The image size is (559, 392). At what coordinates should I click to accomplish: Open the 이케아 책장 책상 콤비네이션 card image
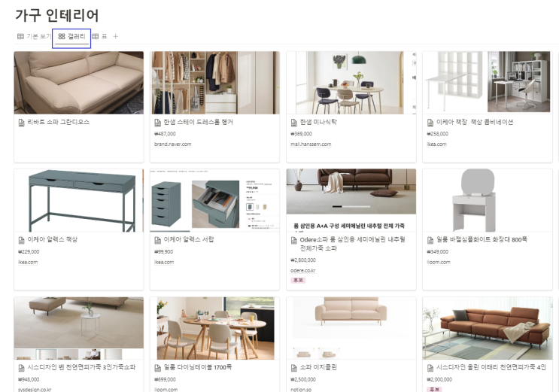[x=488, y=83]
